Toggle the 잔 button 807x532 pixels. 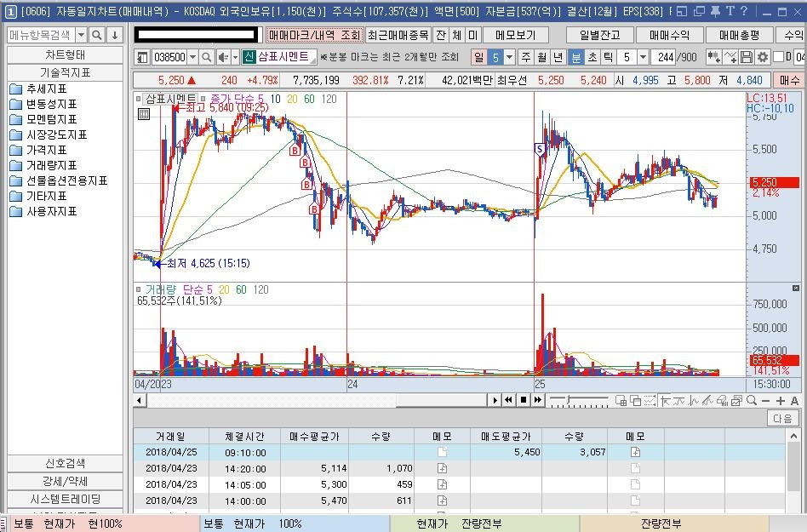441,35
